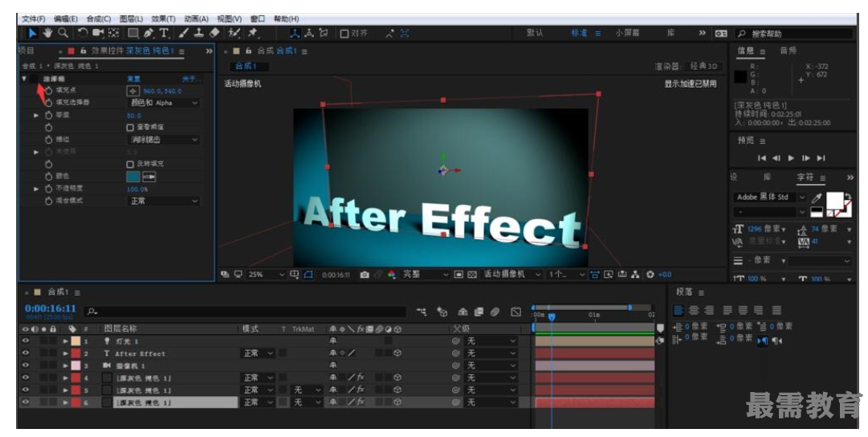This screenshot has width=868, height=437.
Task: Select the Puppet Pin tool
Action: (253, 33)
